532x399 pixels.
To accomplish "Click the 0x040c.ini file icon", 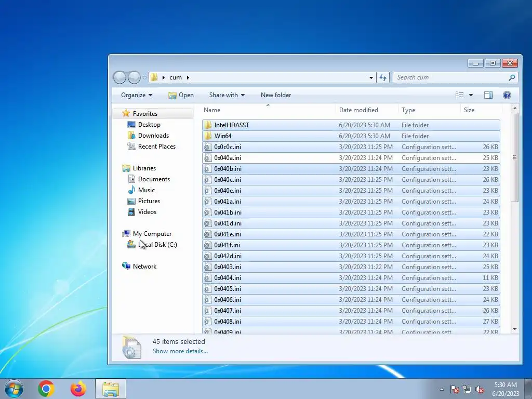I will click(208, 179).
